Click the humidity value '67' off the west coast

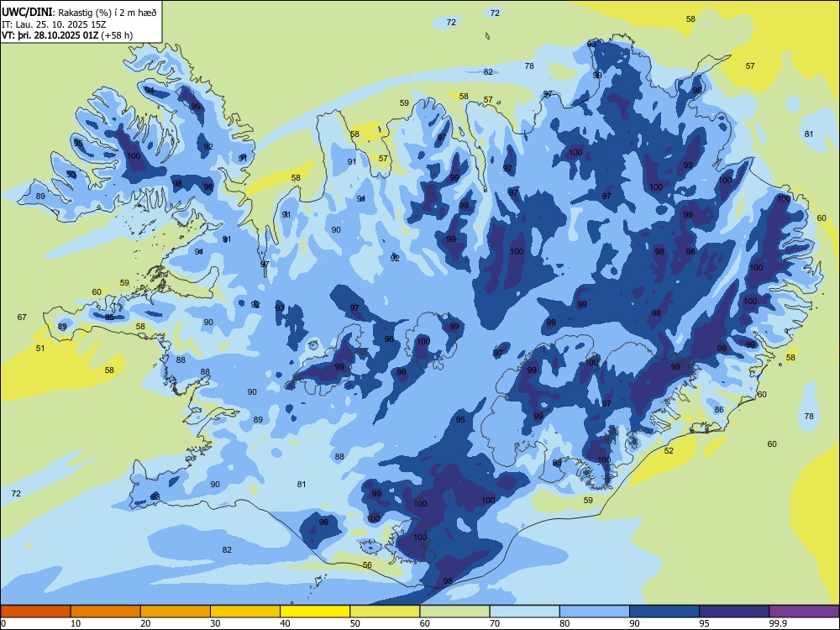(x=22, y=318)
